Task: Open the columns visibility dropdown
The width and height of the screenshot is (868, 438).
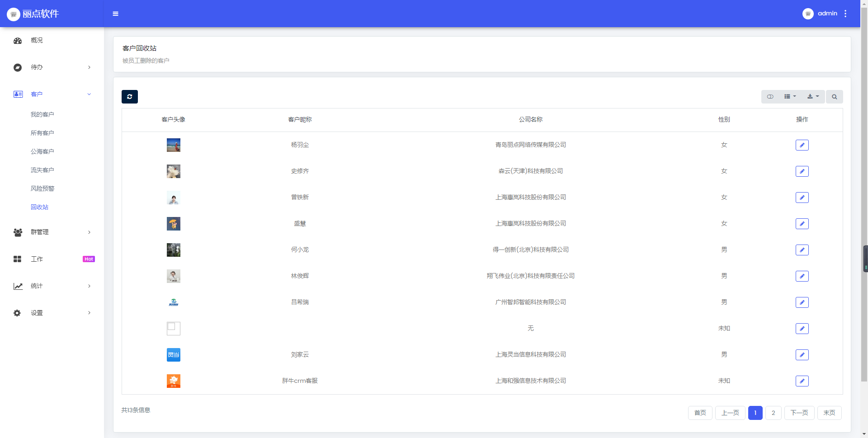Action: [790, 97]
